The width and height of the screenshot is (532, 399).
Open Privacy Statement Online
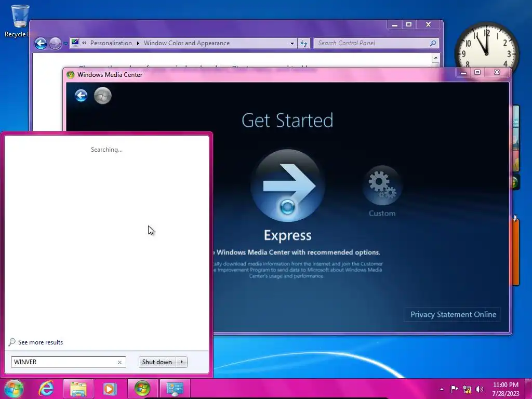point(453,314)
